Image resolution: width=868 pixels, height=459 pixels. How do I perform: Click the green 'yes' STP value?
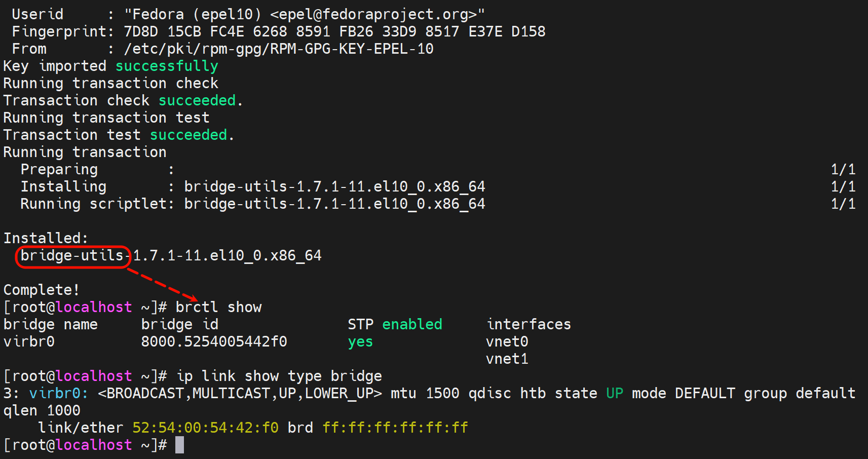(360, 341)
